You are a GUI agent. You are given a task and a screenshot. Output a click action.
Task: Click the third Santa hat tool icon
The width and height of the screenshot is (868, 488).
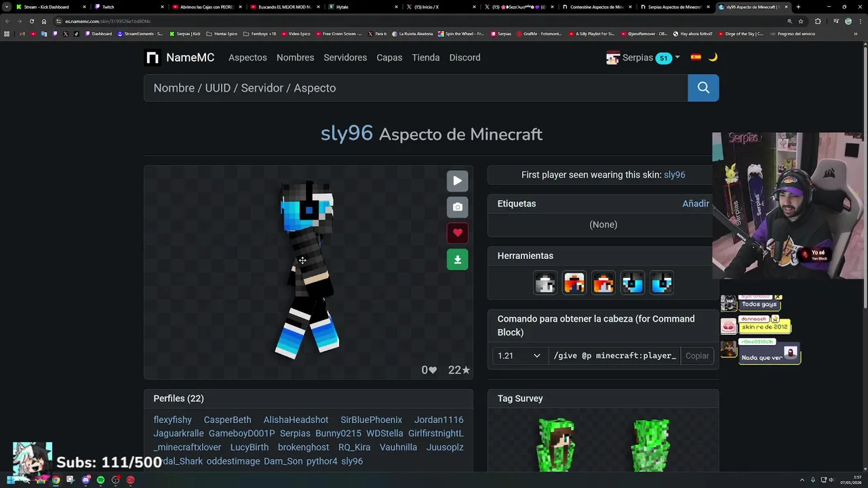pos(603,283)
